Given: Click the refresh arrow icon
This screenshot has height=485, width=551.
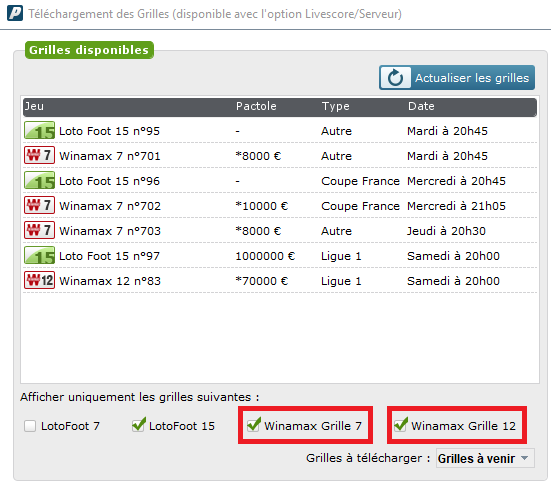Looking at the screenshot, I should (x=395, y=78).
